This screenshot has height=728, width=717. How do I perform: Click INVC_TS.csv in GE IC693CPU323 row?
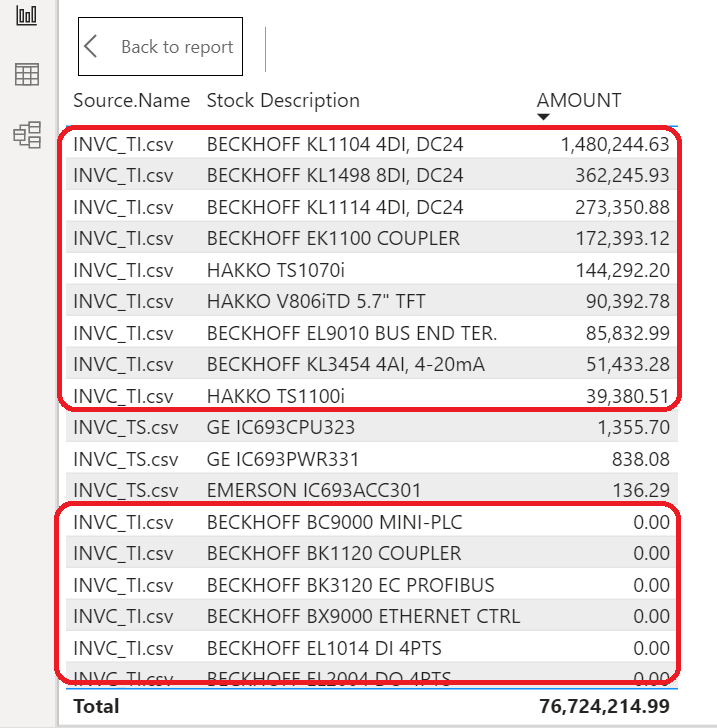(125, 428)
